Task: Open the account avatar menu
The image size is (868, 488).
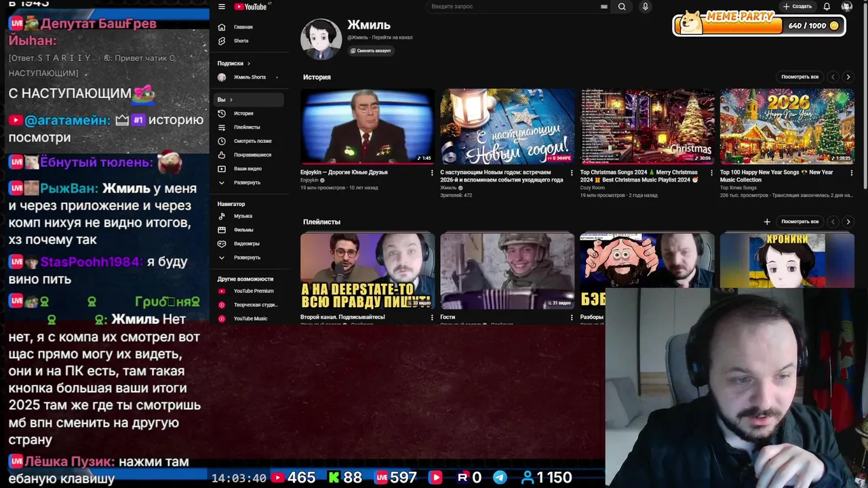Action: coord(846,7)
